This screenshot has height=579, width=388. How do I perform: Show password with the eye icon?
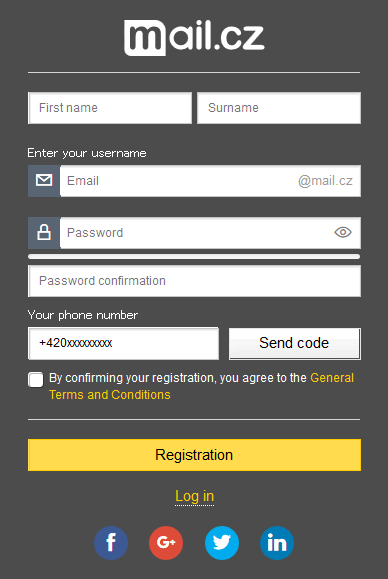pyautogui.click(x=343, y=232)
